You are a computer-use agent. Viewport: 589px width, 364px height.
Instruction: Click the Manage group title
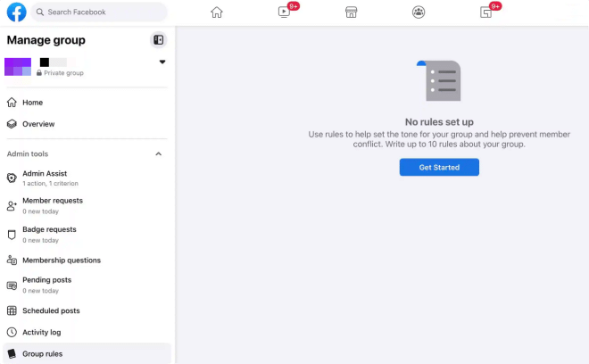tap(46, 40)
